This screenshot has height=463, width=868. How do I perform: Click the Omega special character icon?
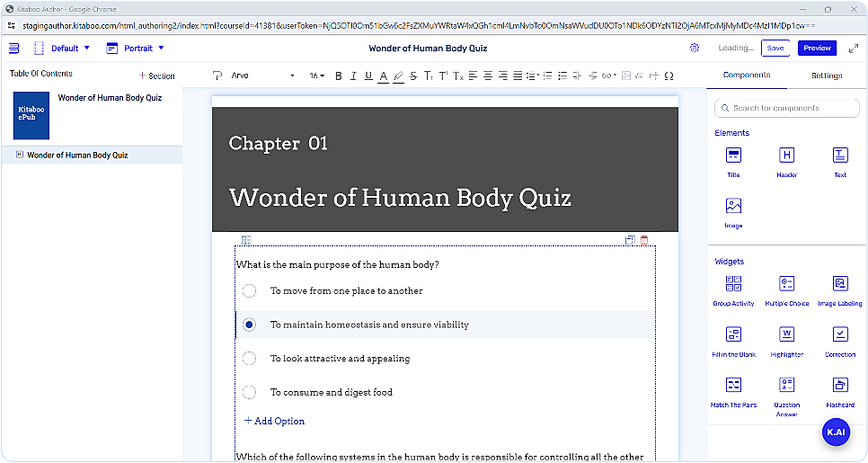coord(669,76)
